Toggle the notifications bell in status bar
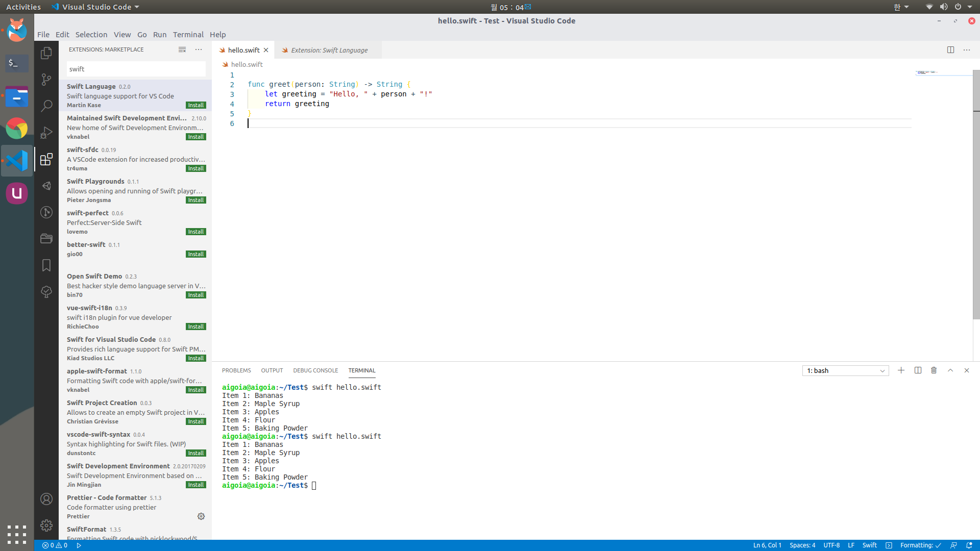980x551 pixels. pyautogui.click(x=969, y=545)
